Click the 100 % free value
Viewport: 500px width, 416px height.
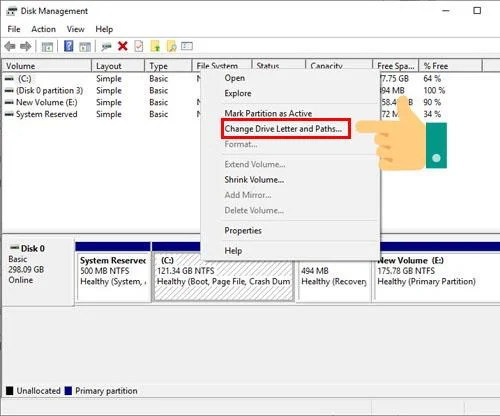(434, 90)
